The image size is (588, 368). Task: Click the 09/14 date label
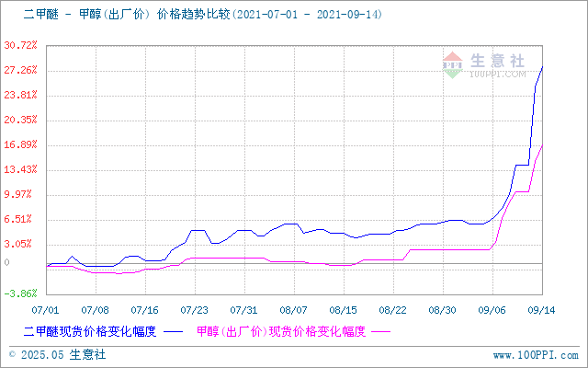[x=541, y=310]
